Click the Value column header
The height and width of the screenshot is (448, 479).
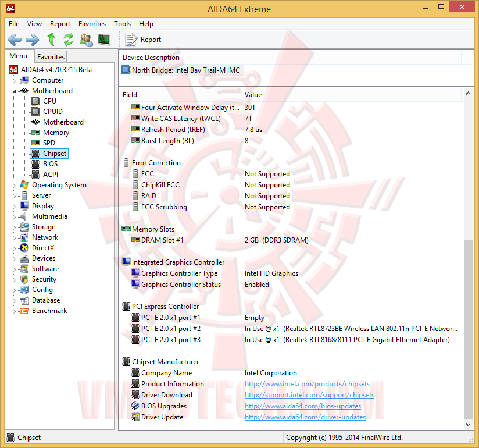[x=351, y=95]
